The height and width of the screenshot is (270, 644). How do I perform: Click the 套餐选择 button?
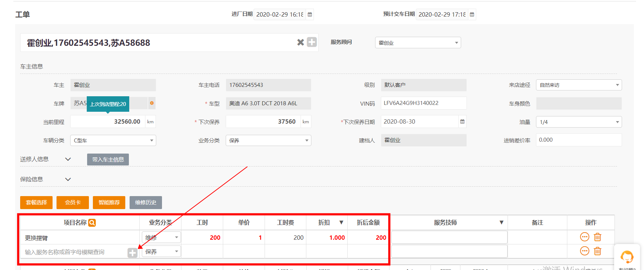tap(36, 203)
